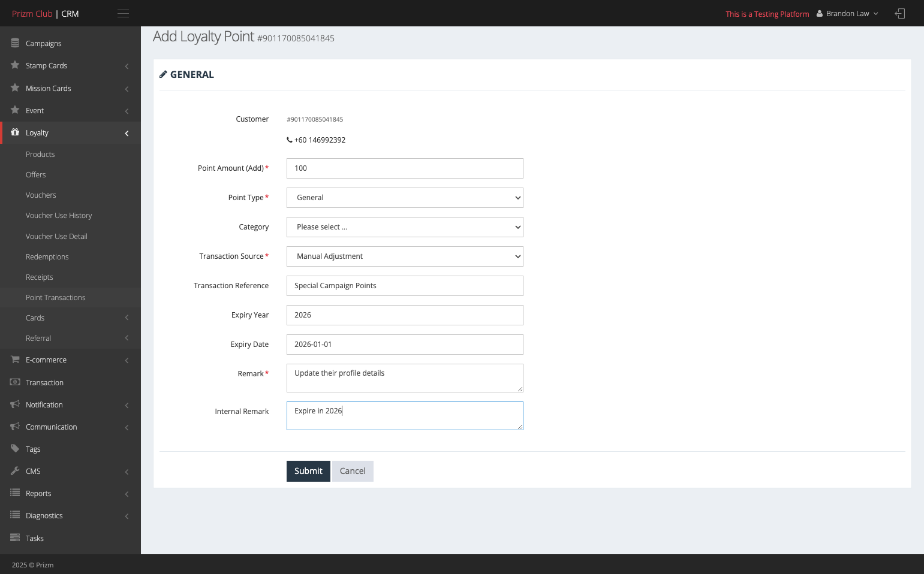
Task: Open the Category dropdown
Action: [405, 227]
